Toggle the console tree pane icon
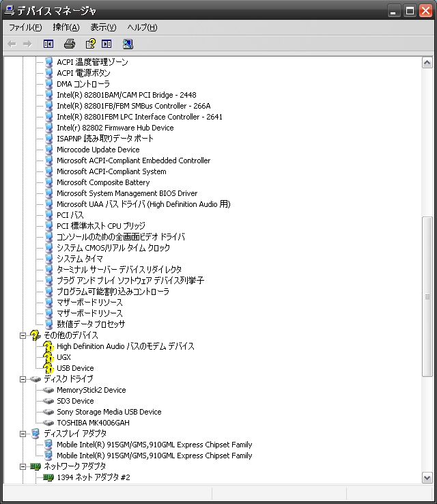437x504 pixels. [48, 44]
